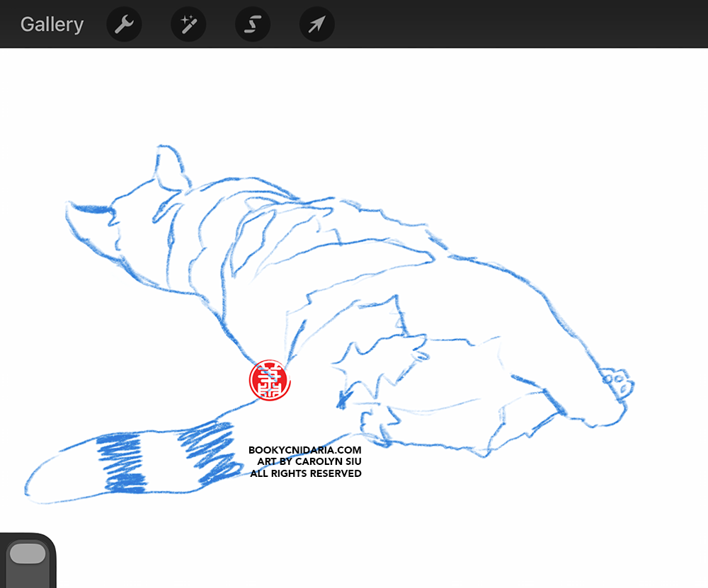708x588 pixels.
Task: Tap the left scribbled tail stripe
Action: pyautogui.click(x=120, y=463)
